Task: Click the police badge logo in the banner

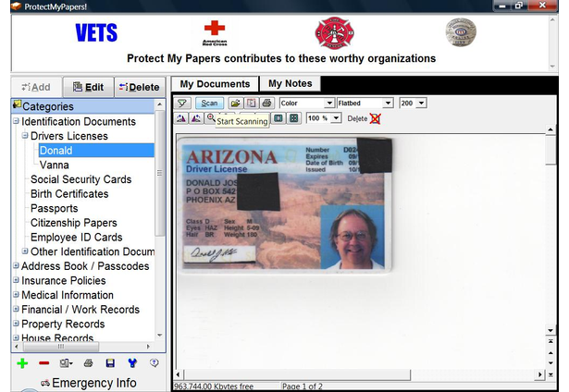Action: click(x=461, y=32)
